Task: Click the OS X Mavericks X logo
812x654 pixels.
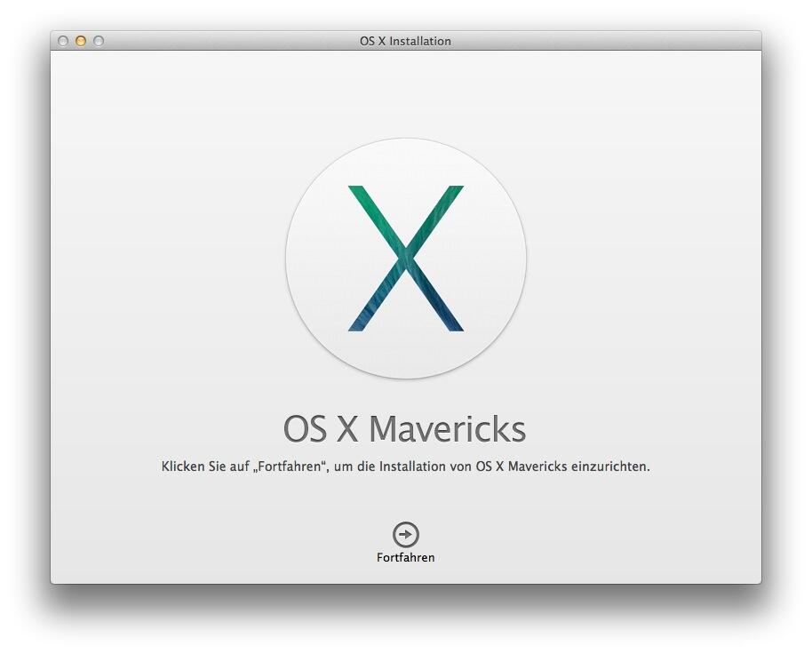Action: click(x=405, y=259)
